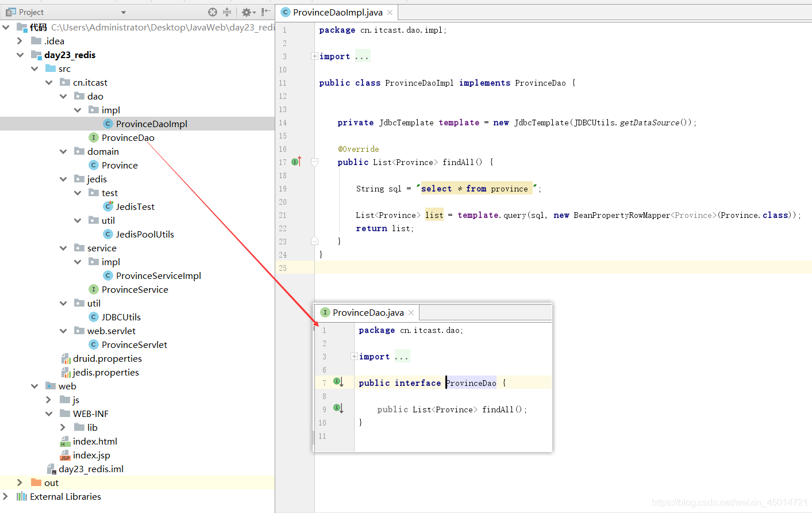Screen dimensions: 812x513
Task: Click the Project panel title icon
Action: pos(11,12)
